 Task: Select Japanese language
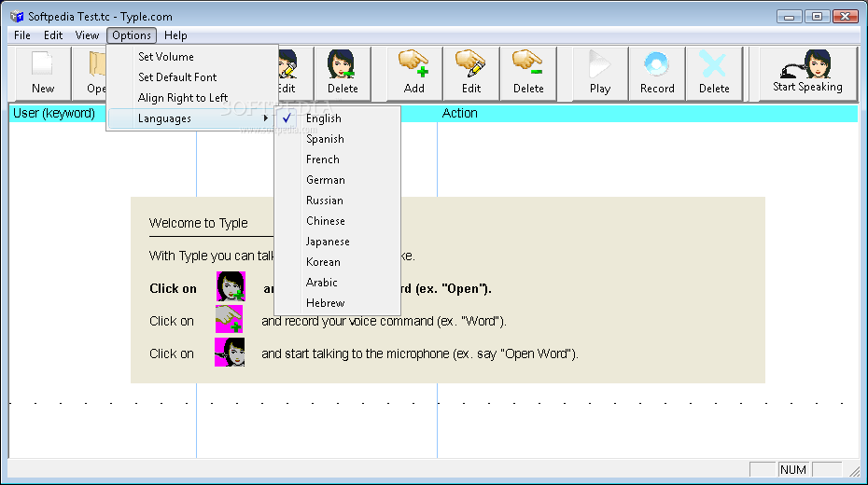click(x=337, y=242)
